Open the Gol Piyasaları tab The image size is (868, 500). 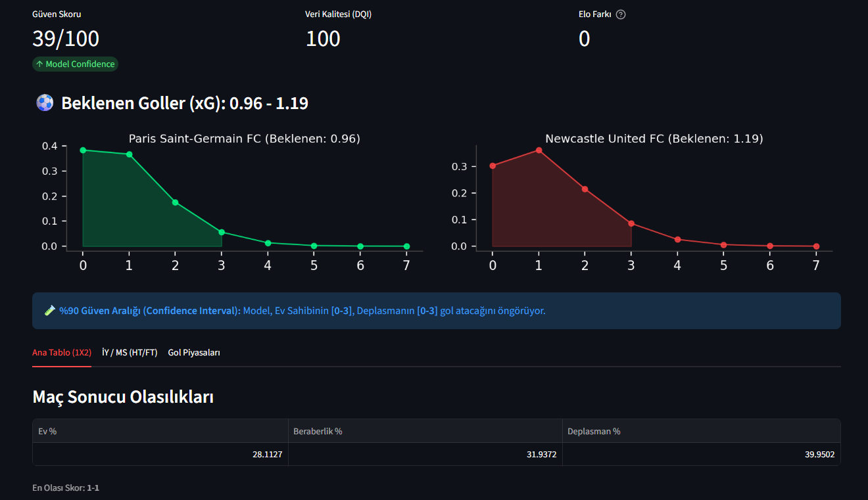coord(193,352)
